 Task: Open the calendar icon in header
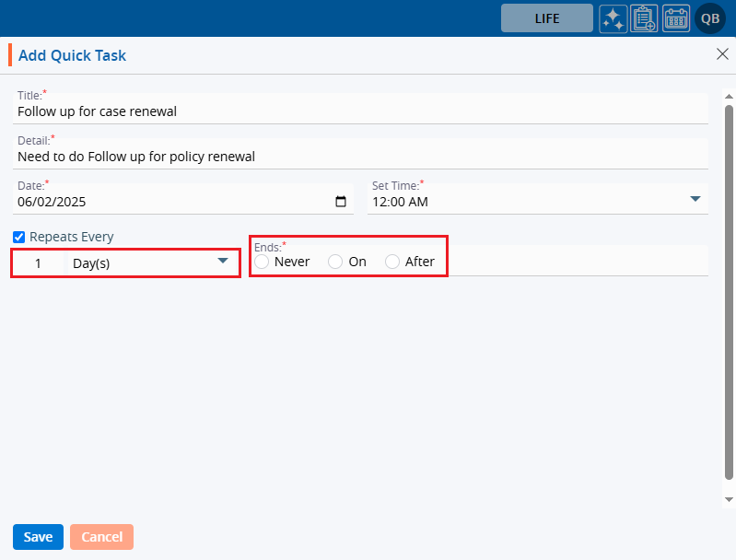point(676,18)
